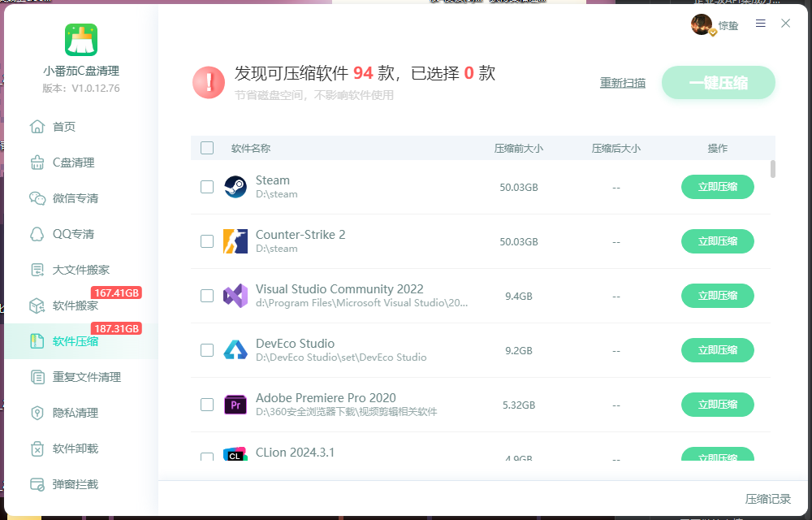
Task: Click the 大文件搬家 file icon
Action: (37, 269)
